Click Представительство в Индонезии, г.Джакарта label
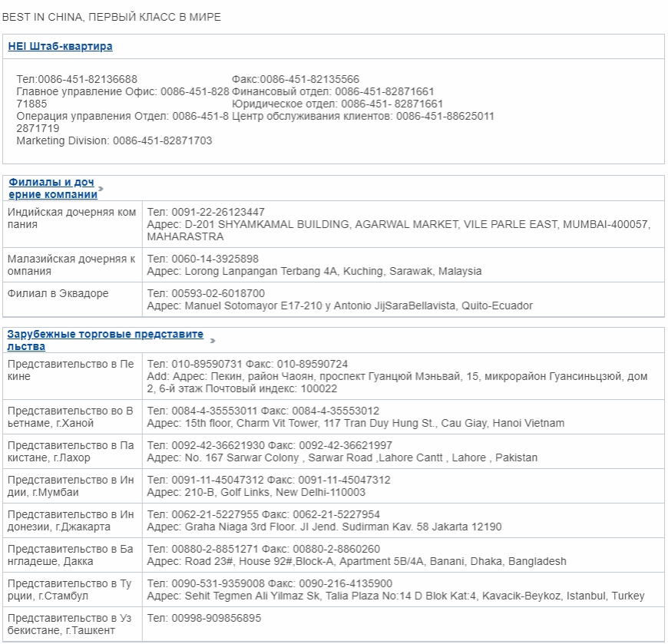This screenshot has height=644, width=668. pyautogui.click(x=71, y=520)
